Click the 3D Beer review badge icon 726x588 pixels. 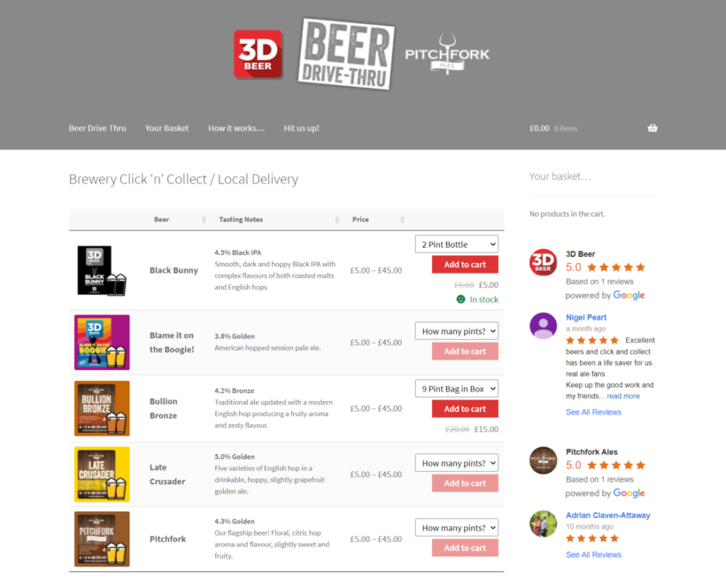(543, 262)
